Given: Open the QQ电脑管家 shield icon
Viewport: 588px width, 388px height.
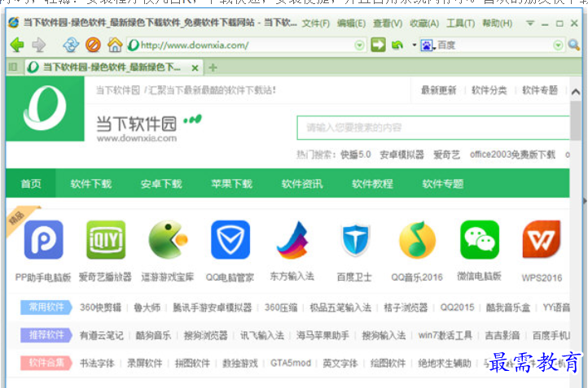Looking at the screenshot, I should point(230,240).
